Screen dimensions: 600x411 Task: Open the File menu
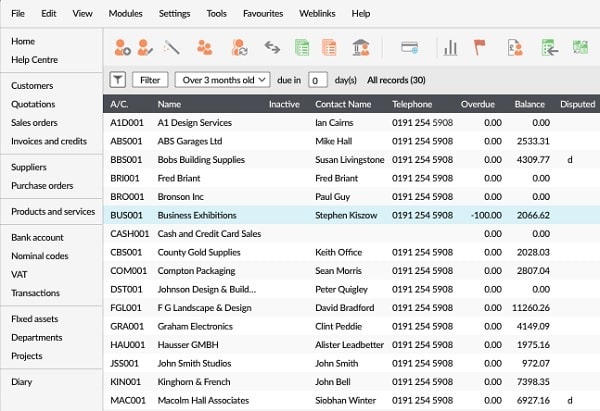click(x=18, y=13)
